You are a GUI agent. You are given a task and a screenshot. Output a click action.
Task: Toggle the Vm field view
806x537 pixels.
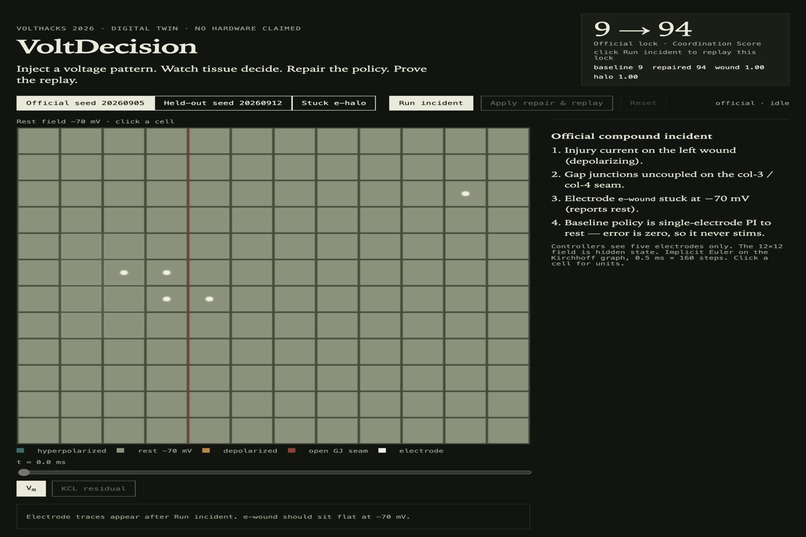click(31, 488)
